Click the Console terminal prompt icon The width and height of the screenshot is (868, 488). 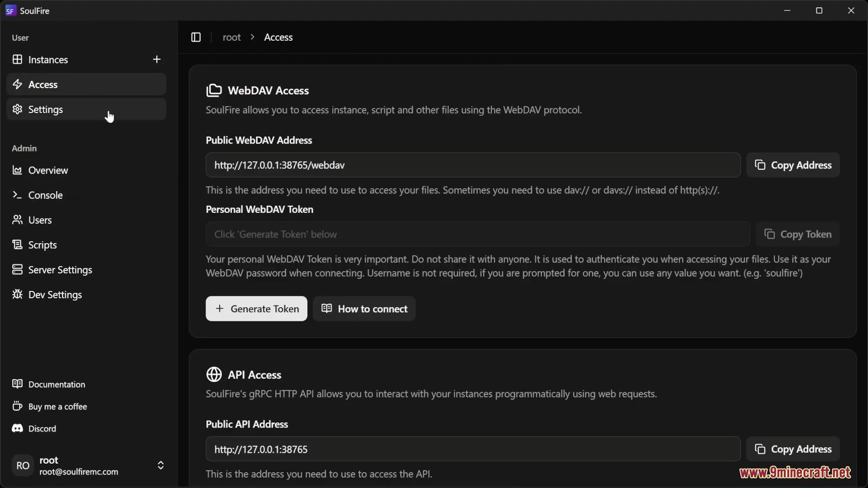(17, 195)
